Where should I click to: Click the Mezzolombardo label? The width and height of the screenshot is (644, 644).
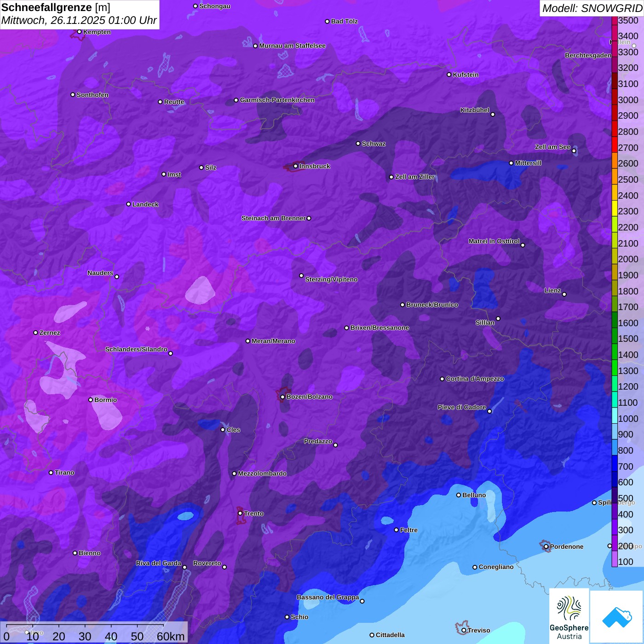coord(262,473)
